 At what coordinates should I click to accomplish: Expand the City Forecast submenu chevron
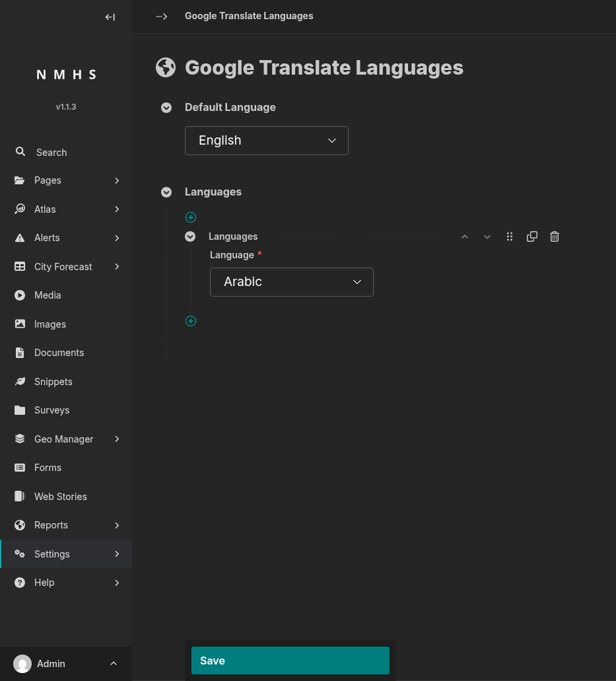[x=117, y=266]
